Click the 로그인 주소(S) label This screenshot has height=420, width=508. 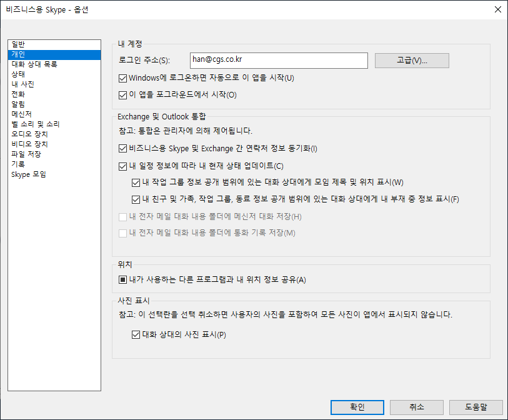coord(144,60)
